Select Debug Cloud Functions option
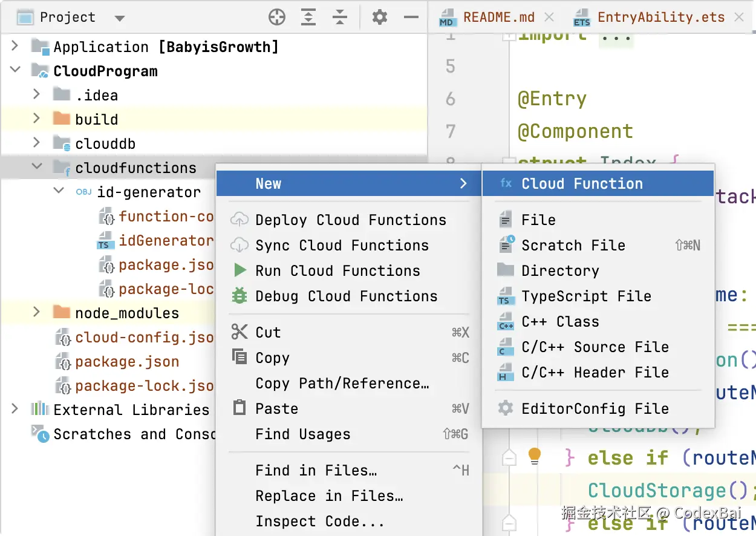This screenshot has height=536, width=756. point(346,296)
